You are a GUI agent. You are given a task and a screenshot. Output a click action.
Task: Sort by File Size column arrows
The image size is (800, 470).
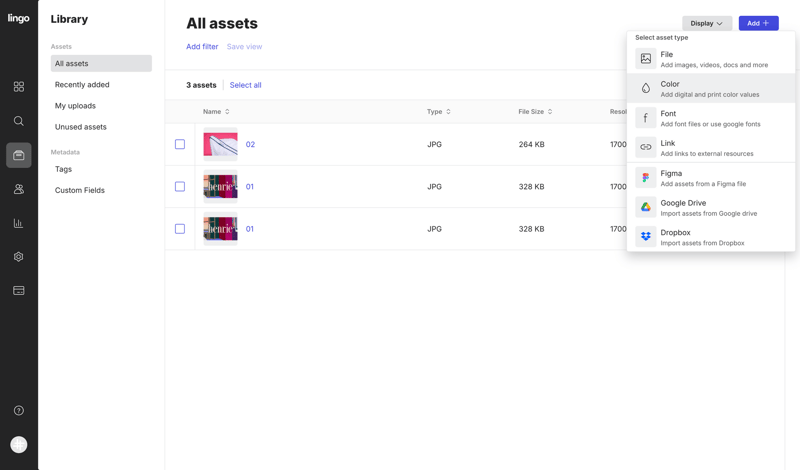(x=549, y=112)
